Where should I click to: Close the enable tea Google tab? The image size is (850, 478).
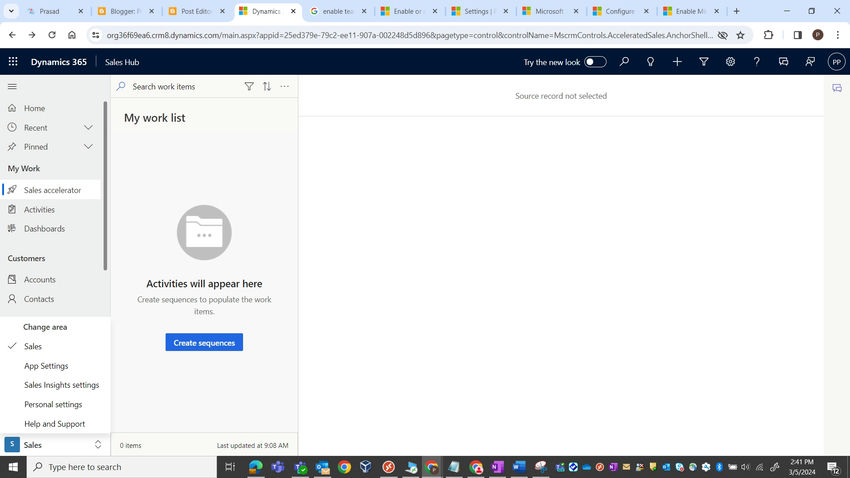[x=364, y=11]
